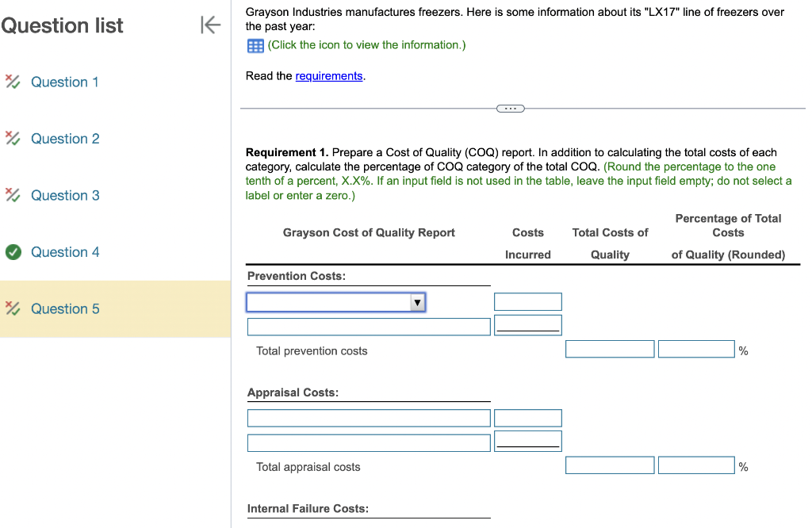Expand the divider ellipsis handle
The width and height of the screenshot is (812, 528).
[511, 109]
